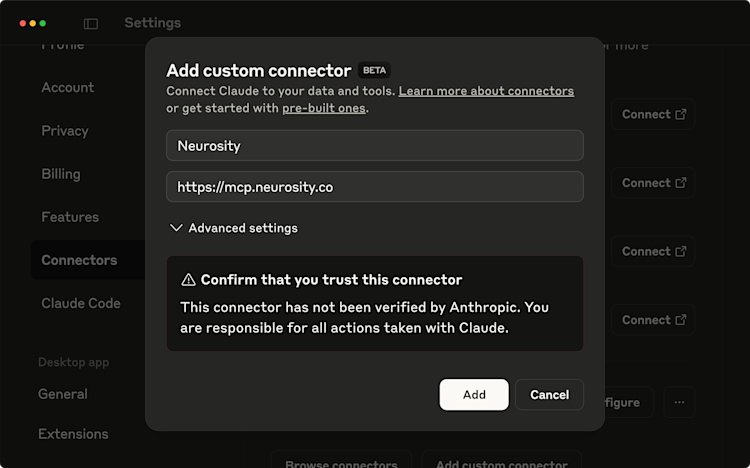Click the yellow minimize window dot
The width and height of the screenshot is (750, 468).
click(x=33, y=23)
